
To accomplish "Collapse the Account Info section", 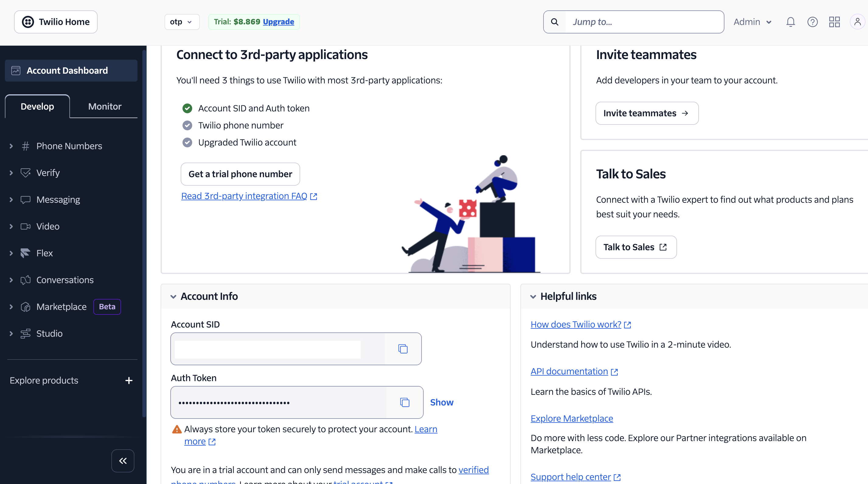I will coord(173,296).
